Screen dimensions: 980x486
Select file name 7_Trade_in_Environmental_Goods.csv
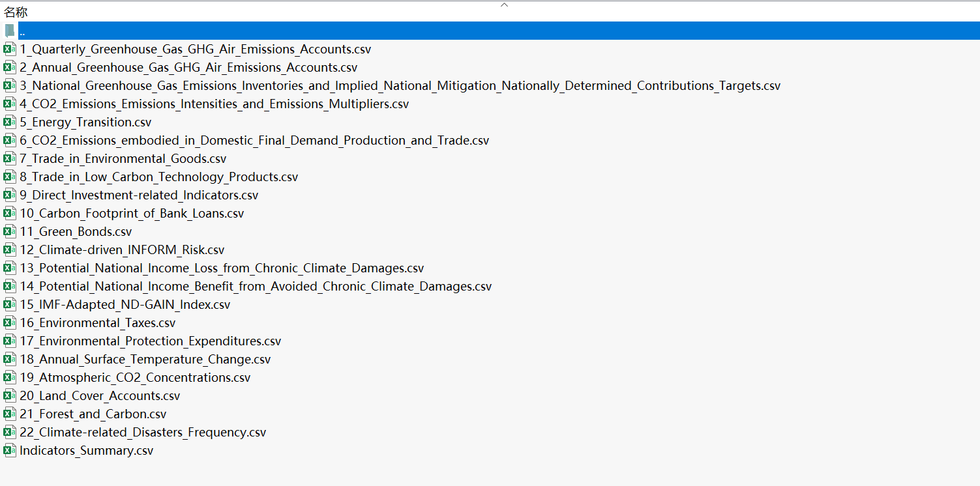(x=123, y=158)
